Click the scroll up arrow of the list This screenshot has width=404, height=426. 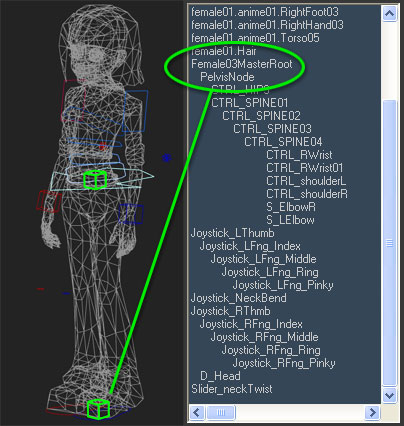[389, 14]
